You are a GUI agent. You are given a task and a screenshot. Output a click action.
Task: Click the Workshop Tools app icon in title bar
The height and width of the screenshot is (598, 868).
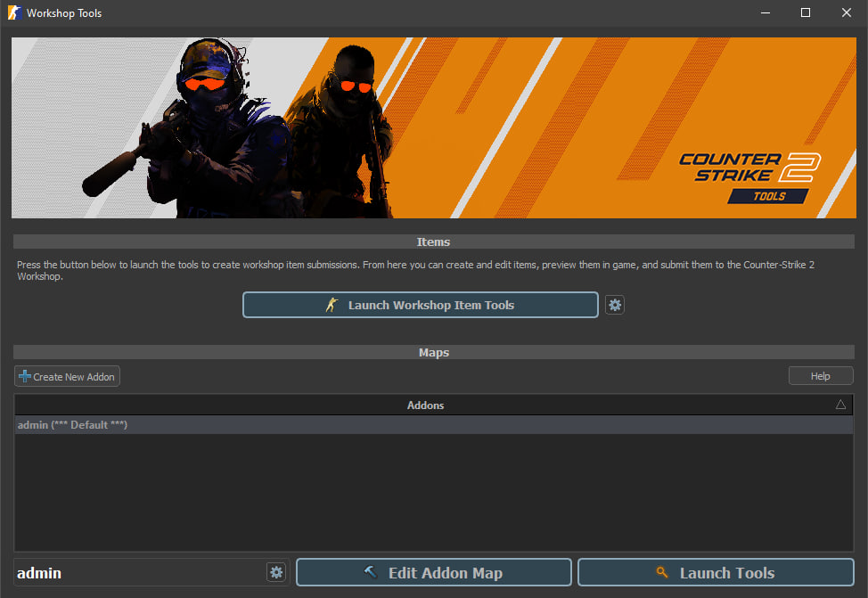[x=14, y=12]
